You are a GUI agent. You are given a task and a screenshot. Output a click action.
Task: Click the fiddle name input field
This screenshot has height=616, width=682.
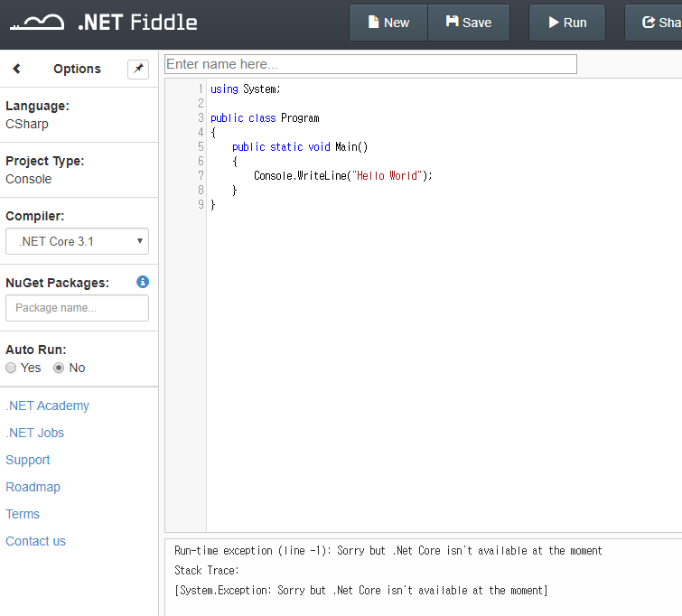point(370,64)
